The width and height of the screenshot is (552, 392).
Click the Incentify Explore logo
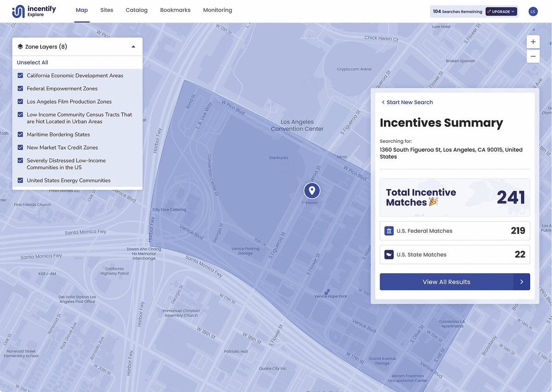coord(34,11)
